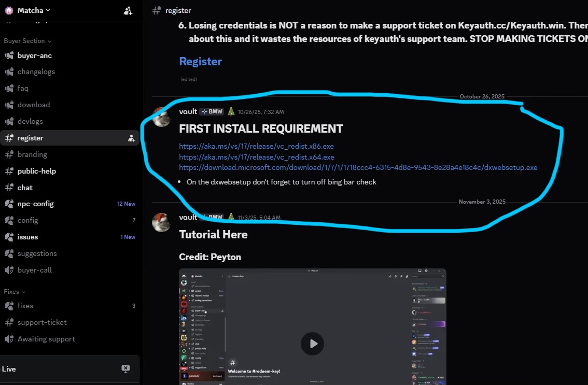Open the Matcha server dropdown menu
This screenshot has height=385, width=588.
tap(34, 10)
